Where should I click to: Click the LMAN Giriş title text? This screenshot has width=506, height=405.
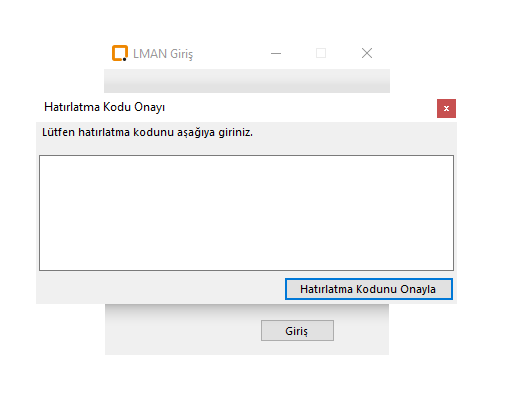pyautogui.click(x=163, y=54)
